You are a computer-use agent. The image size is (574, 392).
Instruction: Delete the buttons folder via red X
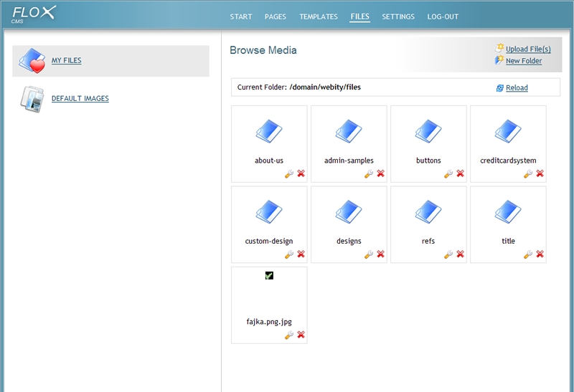pos(460,173)
